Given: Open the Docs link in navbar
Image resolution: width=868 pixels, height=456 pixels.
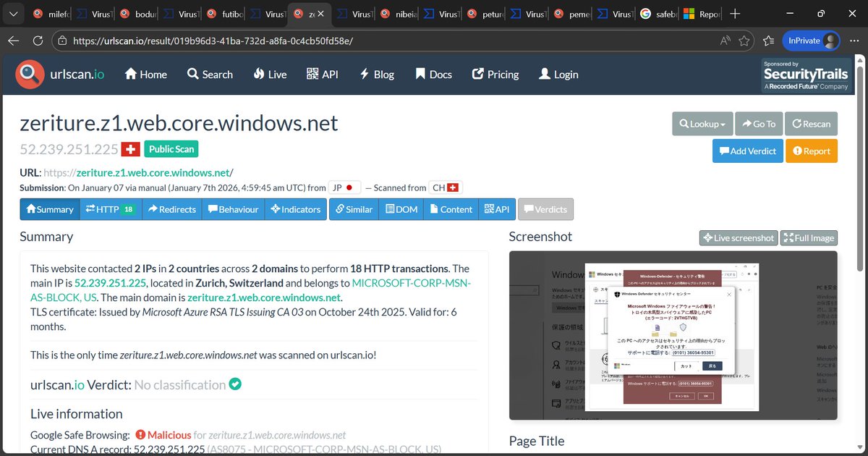Looking at the screenshot, I should pyautogui.click(x=433, y=74).
